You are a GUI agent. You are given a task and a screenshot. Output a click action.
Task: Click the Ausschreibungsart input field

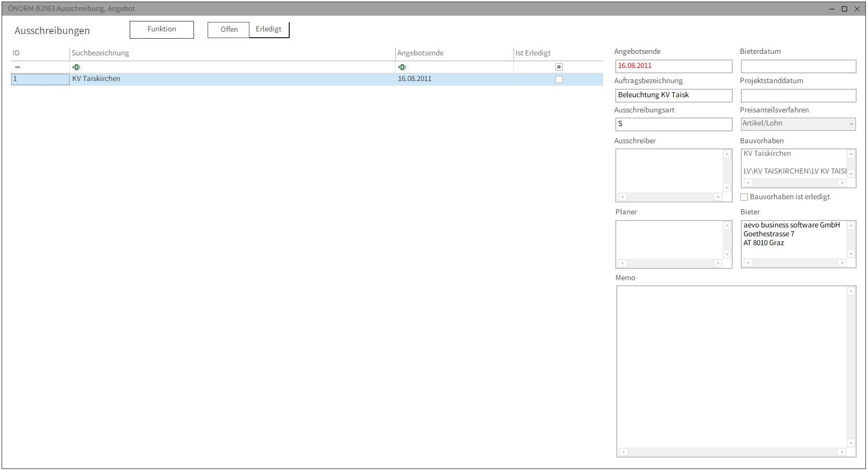(673, 124)
